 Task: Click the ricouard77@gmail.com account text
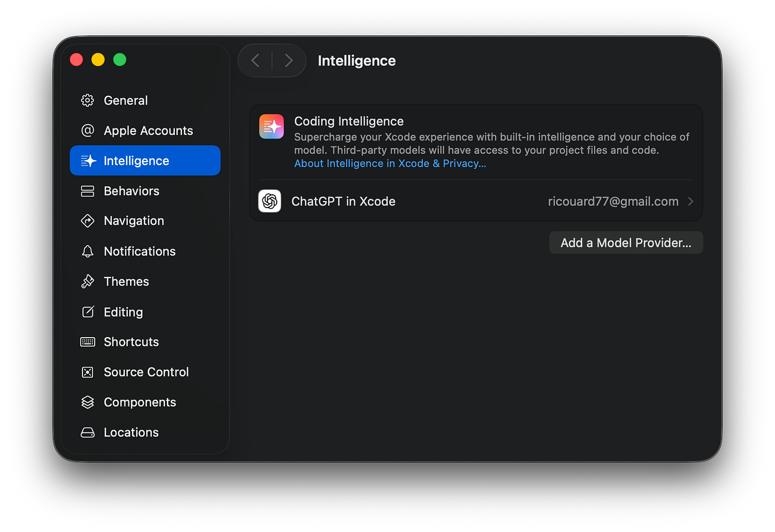613,202
